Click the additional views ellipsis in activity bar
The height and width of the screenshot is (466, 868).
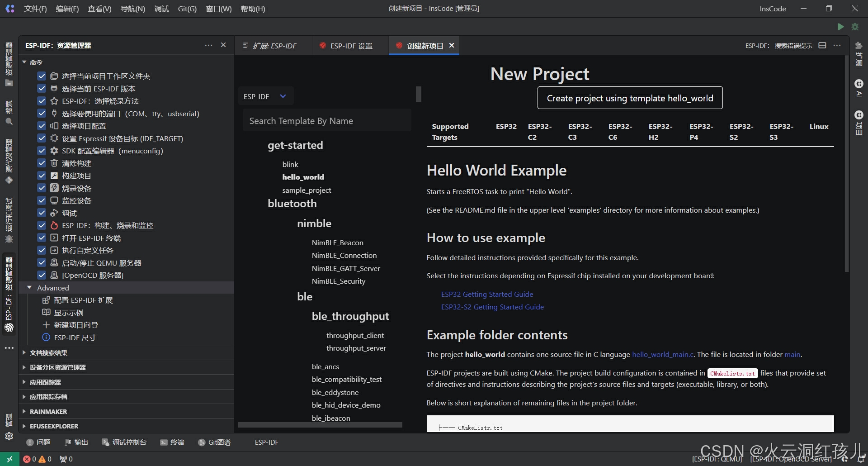tap(9, 348)
